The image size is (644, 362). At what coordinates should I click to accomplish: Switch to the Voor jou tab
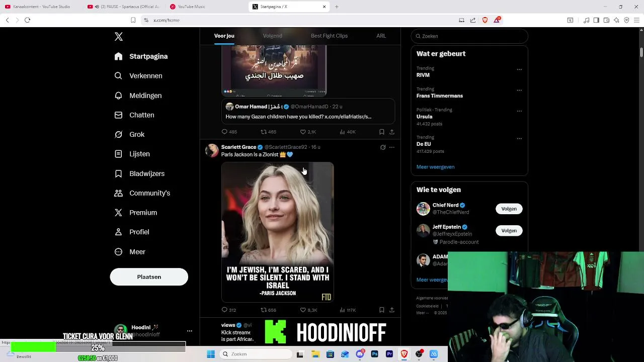(x=224, y=36)
